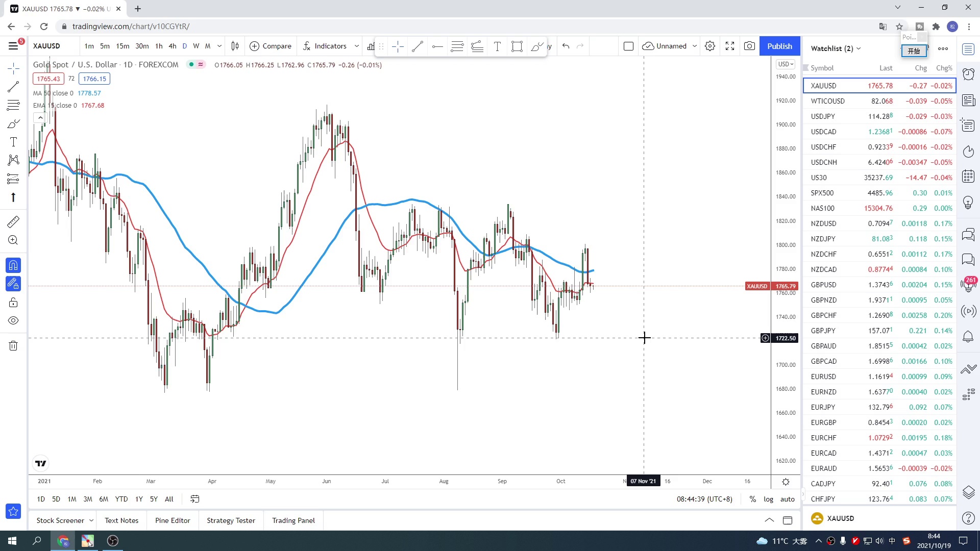Open the alerts alarm clock panel
The height and width of the screenshot is (551, 980).
click(x=968, y=74)
